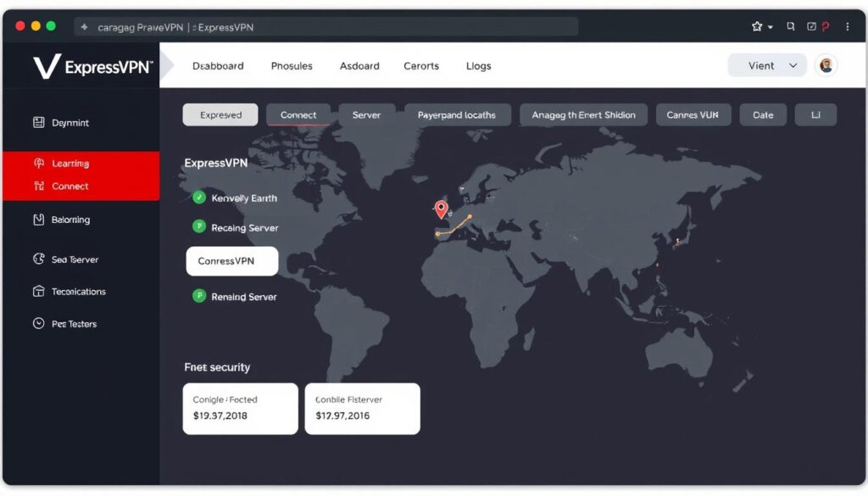Click the browser edit square icon
Screen dimensions: 868x496
click(811, 26)
